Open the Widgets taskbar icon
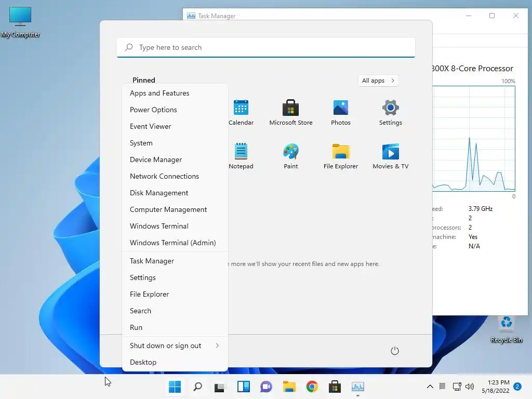 [244, 387]
